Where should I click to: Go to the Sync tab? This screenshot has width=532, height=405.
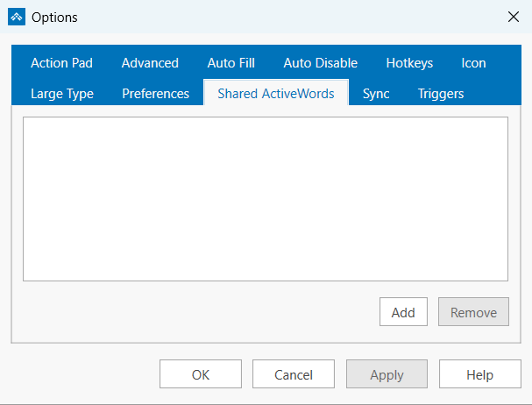[x=376, y=94]
